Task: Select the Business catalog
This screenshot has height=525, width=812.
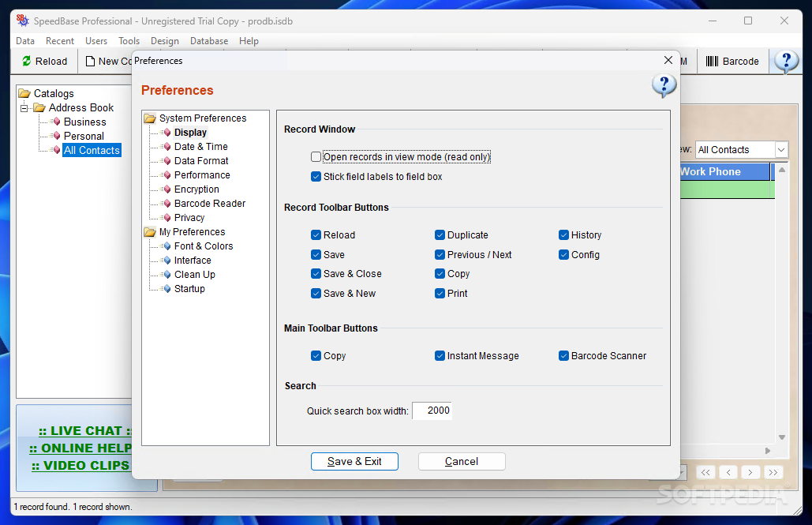Action: [85, 122]
